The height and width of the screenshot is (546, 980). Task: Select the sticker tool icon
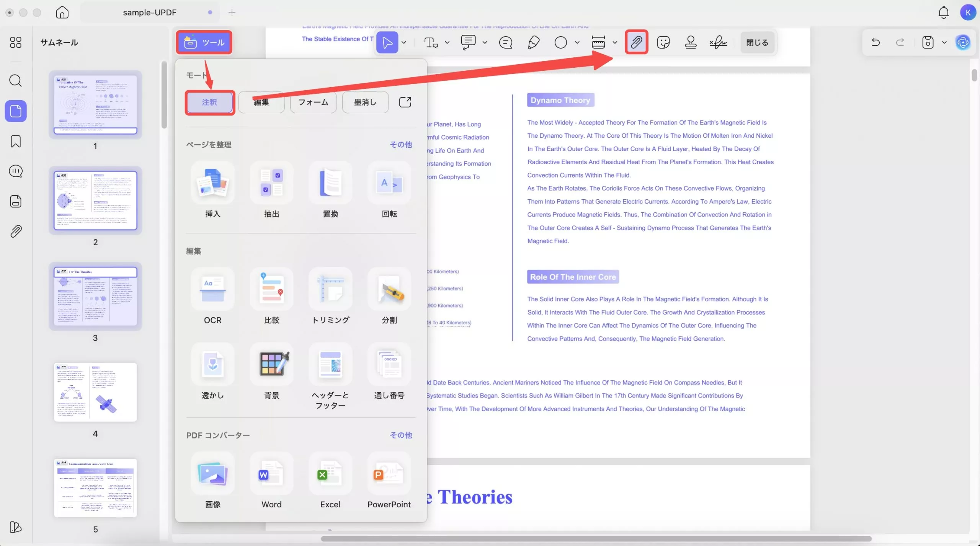[663, 42]
